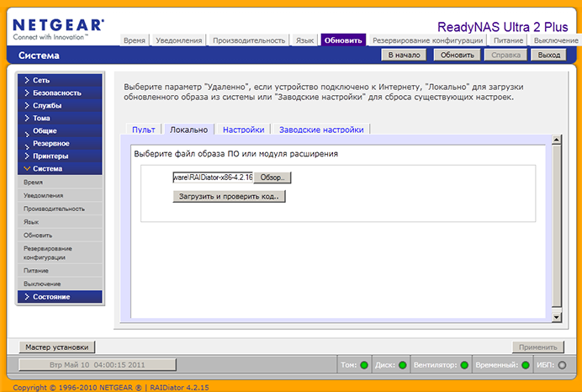Expand the Резервное sidebar section
This screenshot has height=392, width=582.
[60, 143]
